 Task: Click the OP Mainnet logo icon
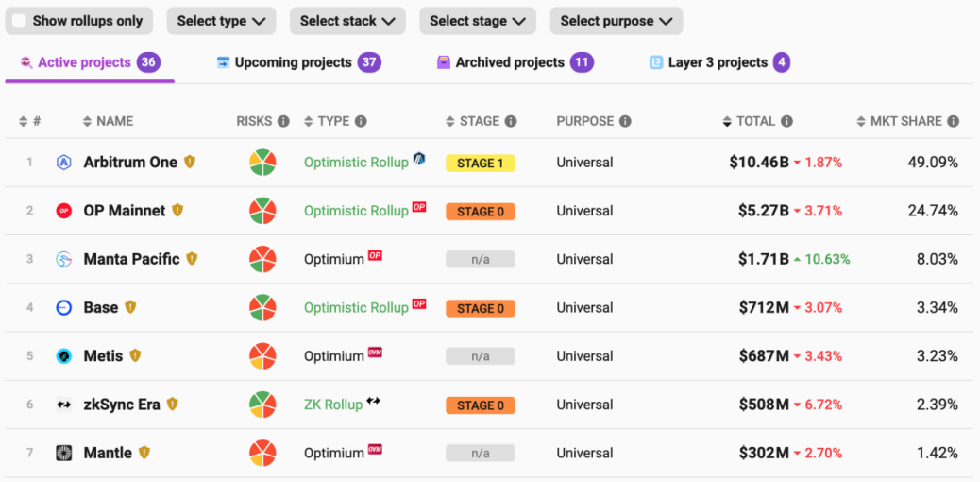pos(64,211)
